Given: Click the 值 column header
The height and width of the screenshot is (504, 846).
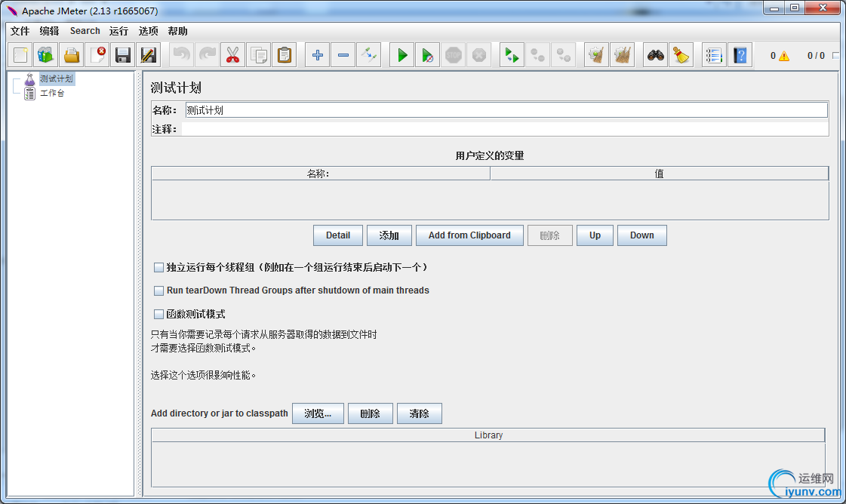Looking at the screenshot, I should 659,174.
